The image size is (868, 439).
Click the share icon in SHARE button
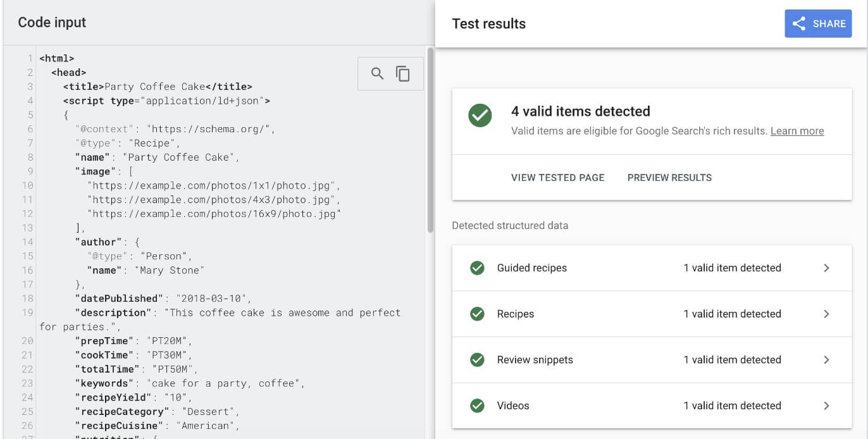799,24
